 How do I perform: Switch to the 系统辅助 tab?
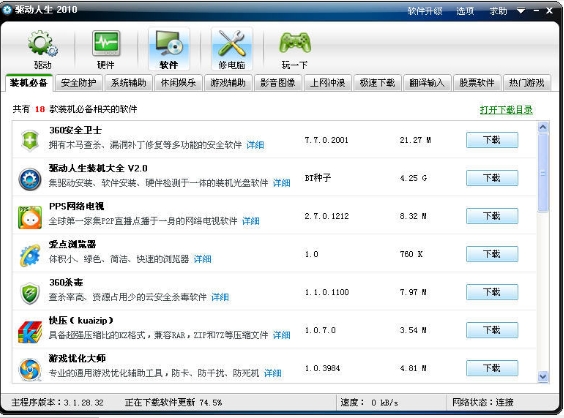128,83
